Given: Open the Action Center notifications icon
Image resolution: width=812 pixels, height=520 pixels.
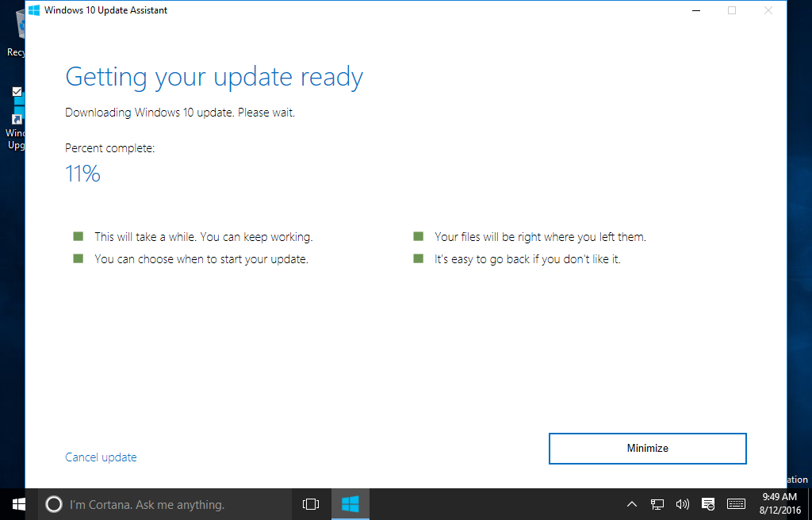Looking at the screenshot, I should (708, 504).
